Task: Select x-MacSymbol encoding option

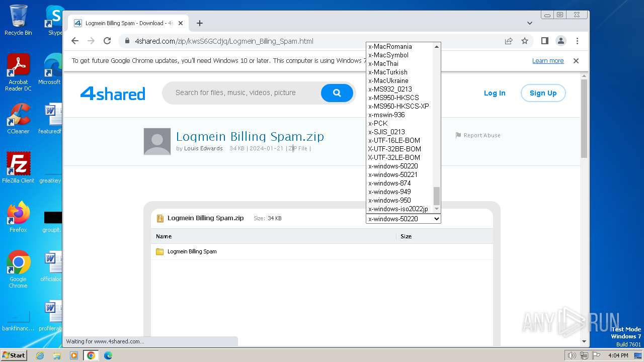Action: coord(399,55)
